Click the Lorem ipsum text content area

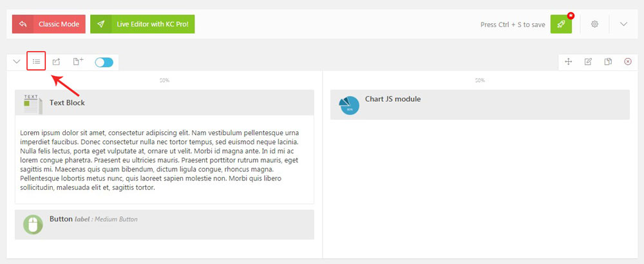pyautogui.click(x=164, y=160)
